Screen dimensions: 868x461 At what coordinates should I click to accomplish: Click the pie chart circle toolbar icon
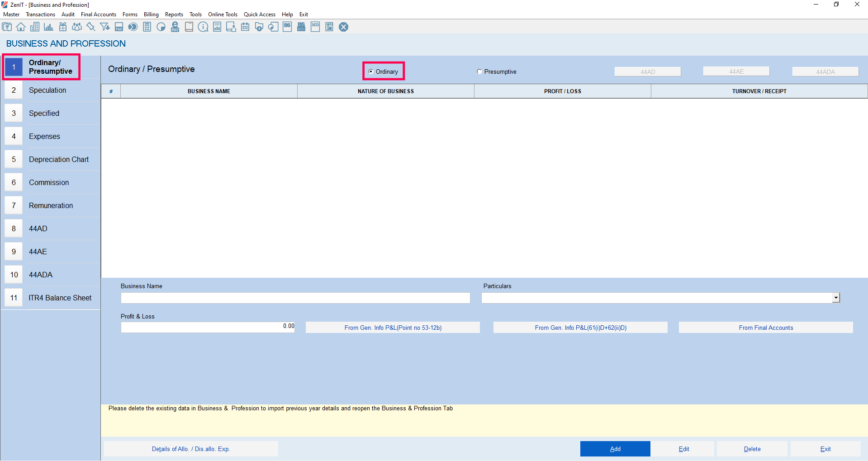(x=161, y=27)
